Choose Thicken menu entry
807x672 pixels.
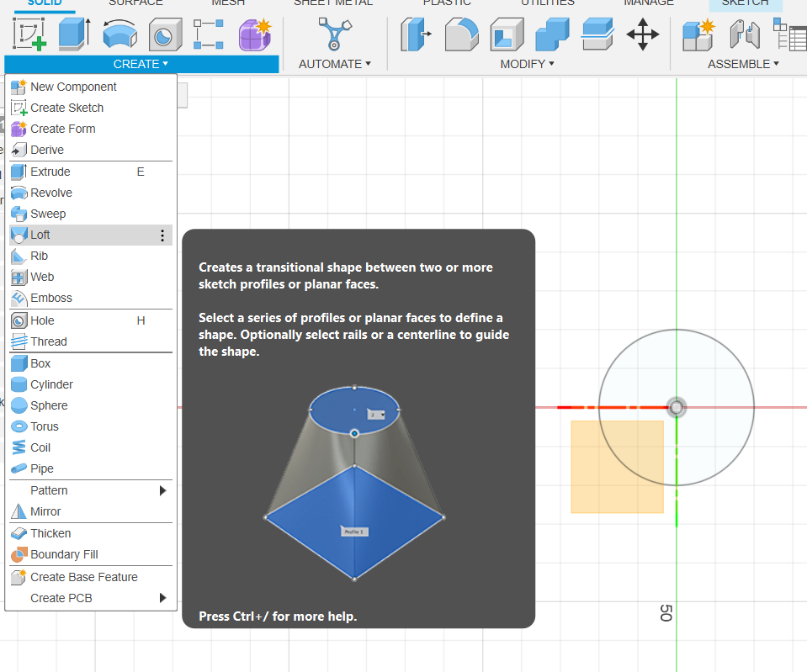[x=91, y=533]
